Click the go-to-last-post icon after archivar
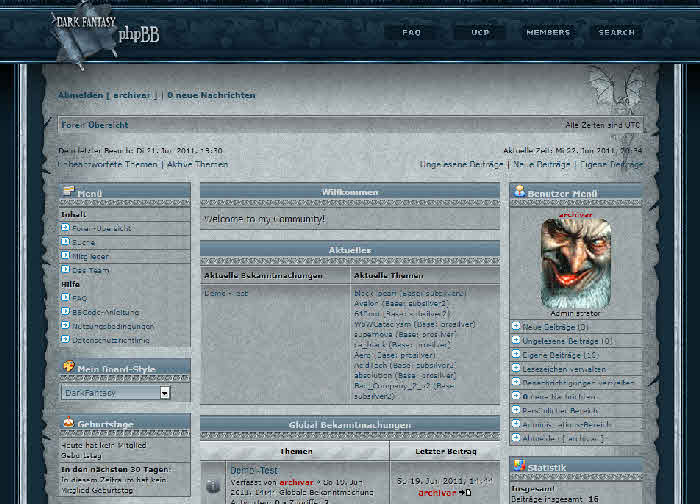 click(x=465, y=493)
